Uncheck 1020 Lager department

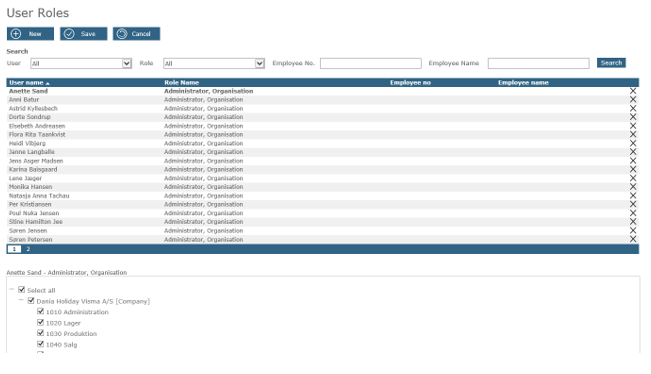point(40,322)
